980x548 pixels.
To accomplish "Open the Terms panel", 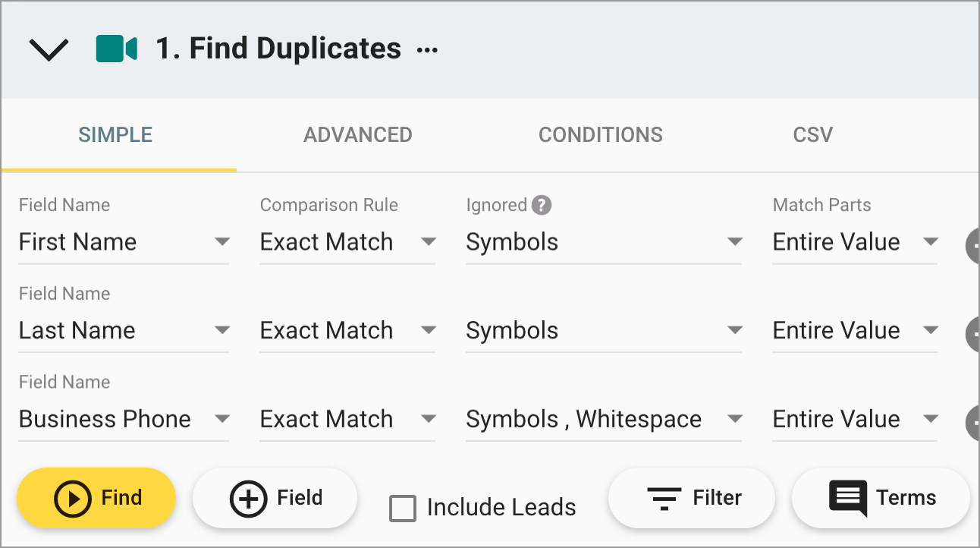I will [880, 498].
